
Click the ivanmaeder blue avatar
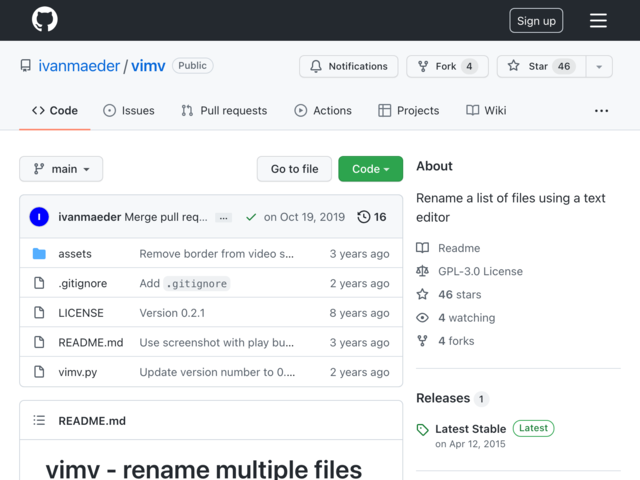tap(39, 217)
